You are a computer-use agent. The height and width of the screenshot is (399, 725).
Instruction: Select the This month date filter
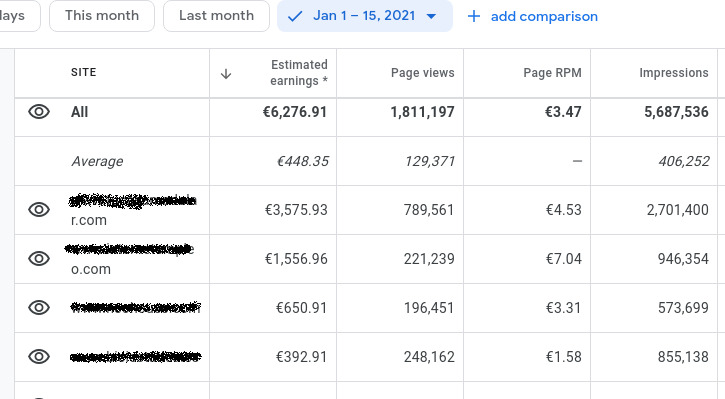[x=102, y=16]
